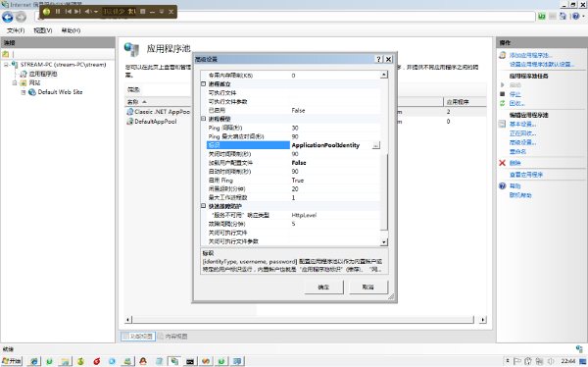Click the black stop square icon
This screenshot has height=367, width=588.
pos(503,94)
